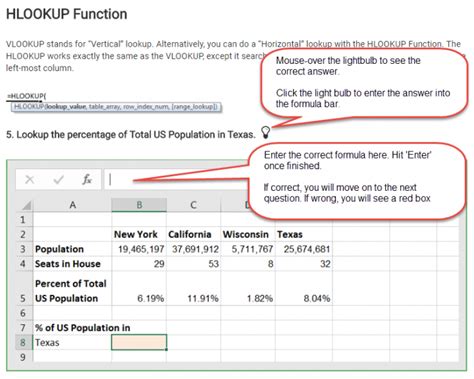Screen dimensions: 474x379
Task: Click the cell showing 8 seats
Action: [x=248, y=264]
